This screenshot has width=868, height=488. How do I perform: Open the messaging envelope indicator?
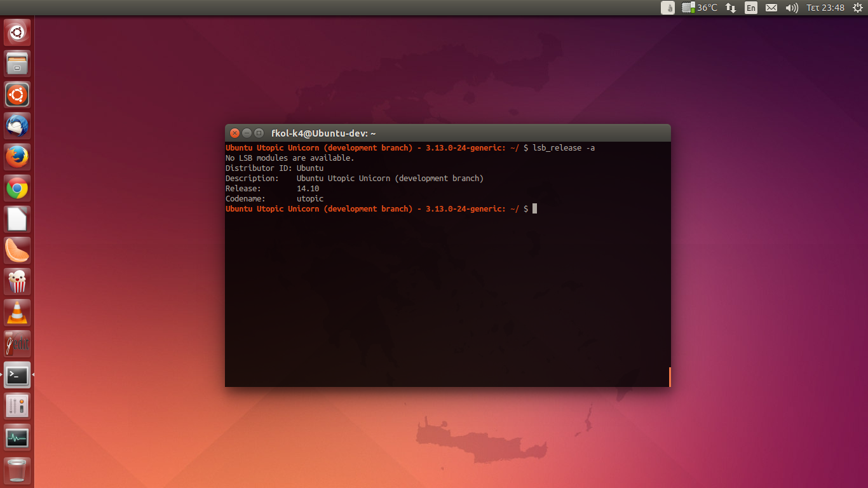coord(771,8)
